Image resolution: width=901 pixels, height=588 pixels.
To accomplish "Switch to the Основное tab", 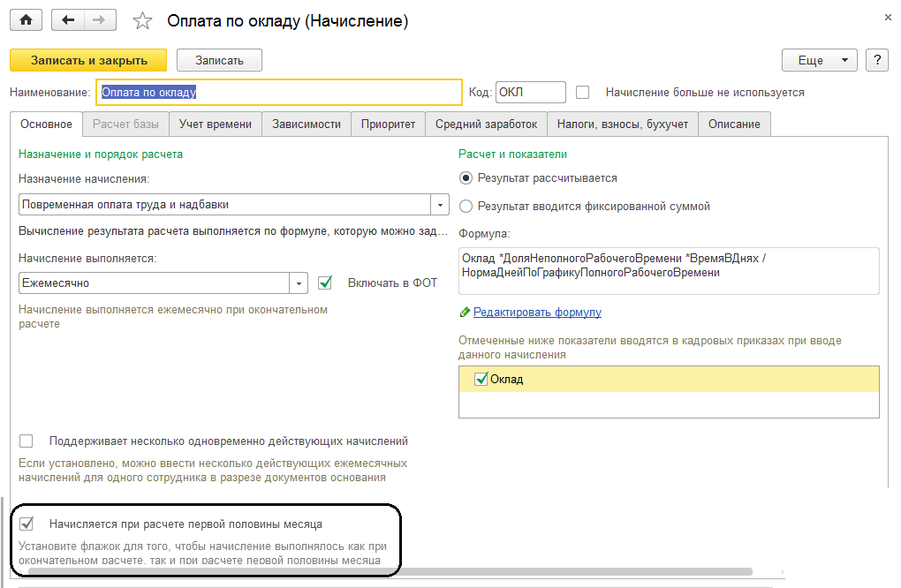I will pyautogui.click(x=47, y=124).
